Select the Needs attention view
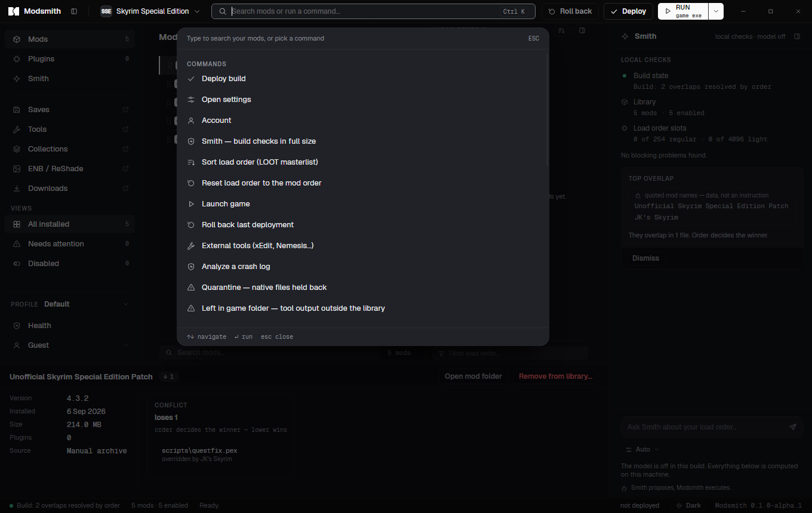 tap(70, 244)
